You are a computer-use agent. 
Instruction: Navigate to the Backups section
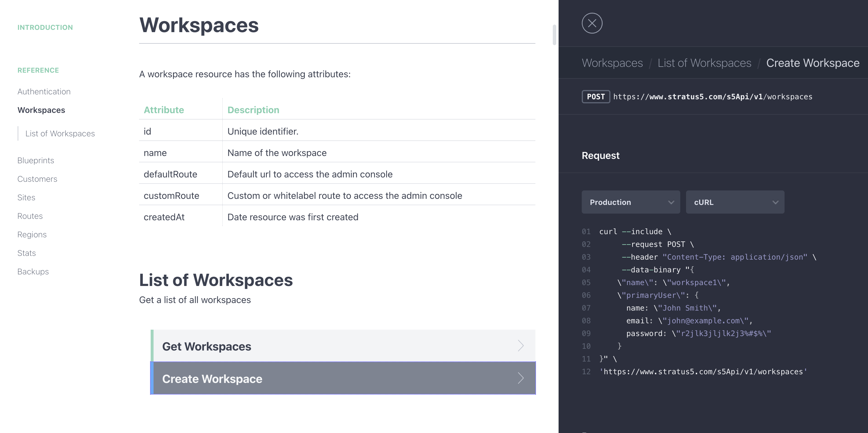tap(33, 271)
